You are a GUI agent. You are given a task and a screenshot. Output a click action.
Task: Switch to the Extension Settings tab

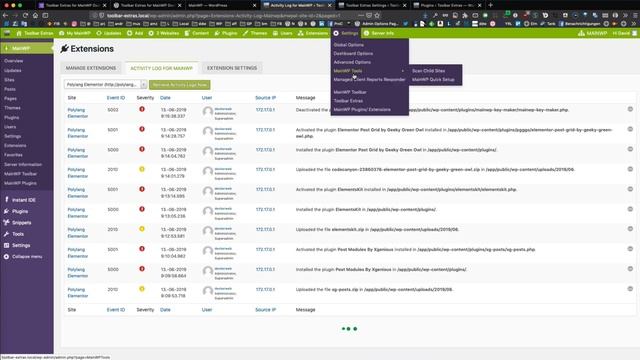point(232,68)
